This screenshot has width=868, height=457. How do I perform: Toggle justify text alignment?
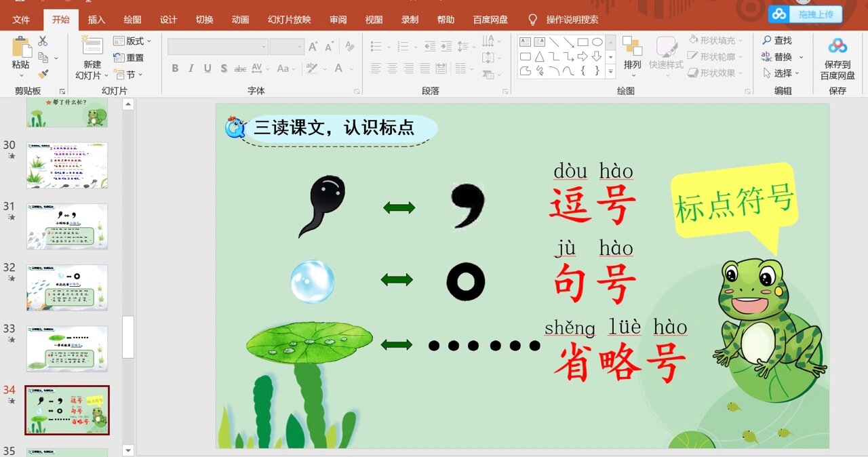click(425, 68)
